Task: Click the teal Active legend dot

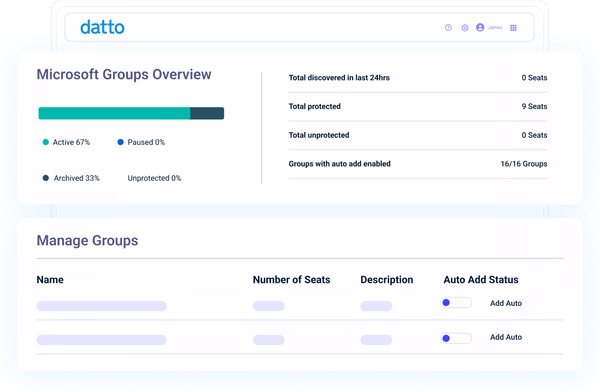Action: tap(46, 142)
